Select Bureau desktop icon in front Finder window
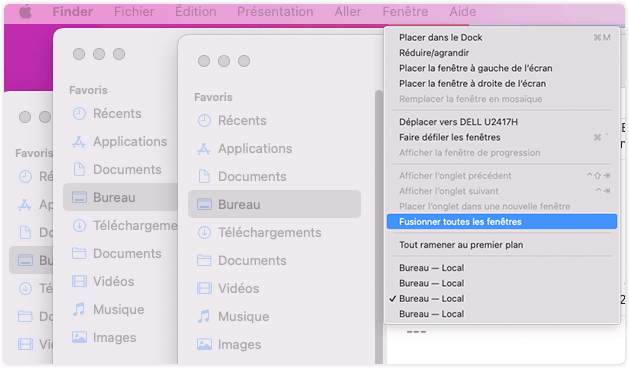The height and width of the screenshot is (368, 629). (x=204, y=204)
